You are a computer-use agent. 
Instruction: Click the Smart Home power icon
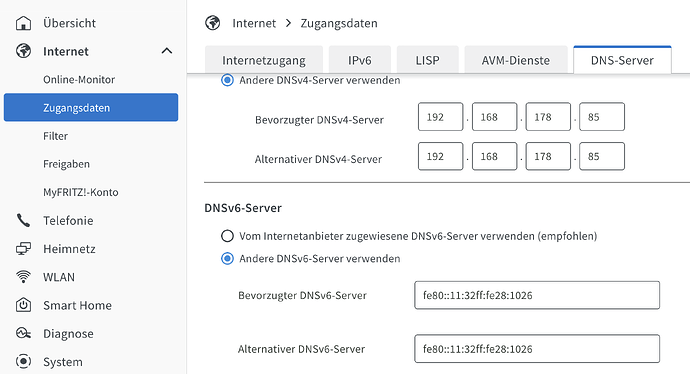(23, 305)
